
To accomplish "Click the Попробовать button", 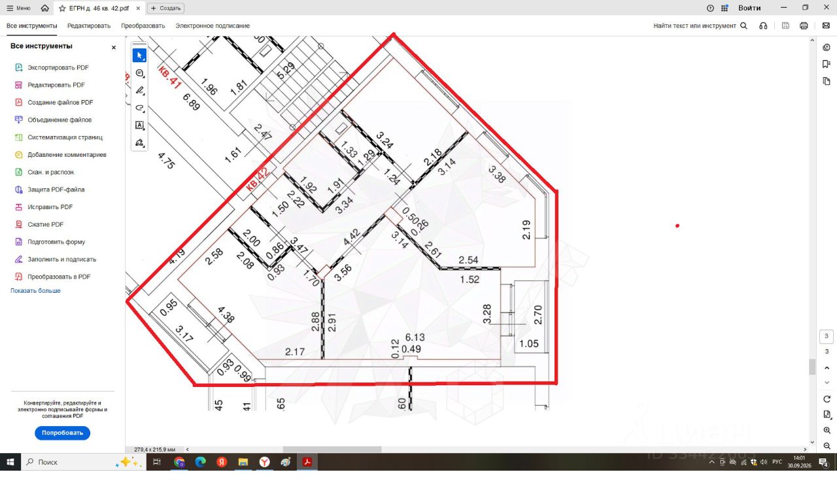I will (62, 433).
